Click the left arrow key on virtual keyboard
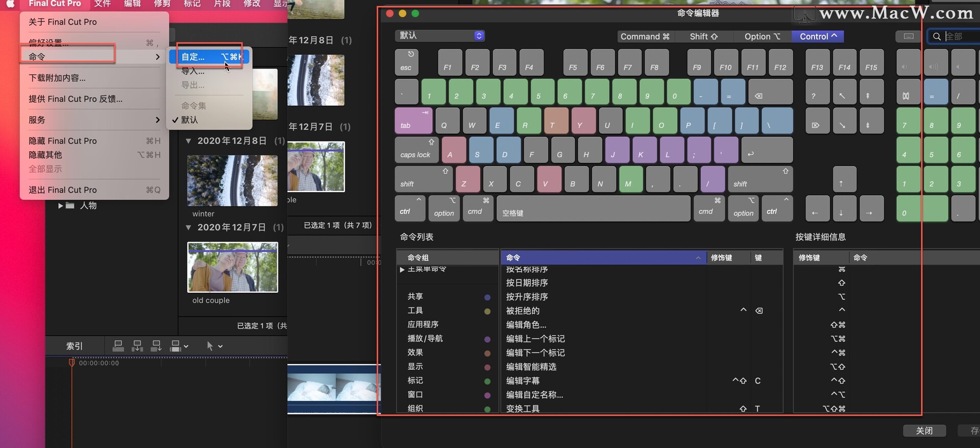Screen dimensions: 980x448 tap(818, 208)
